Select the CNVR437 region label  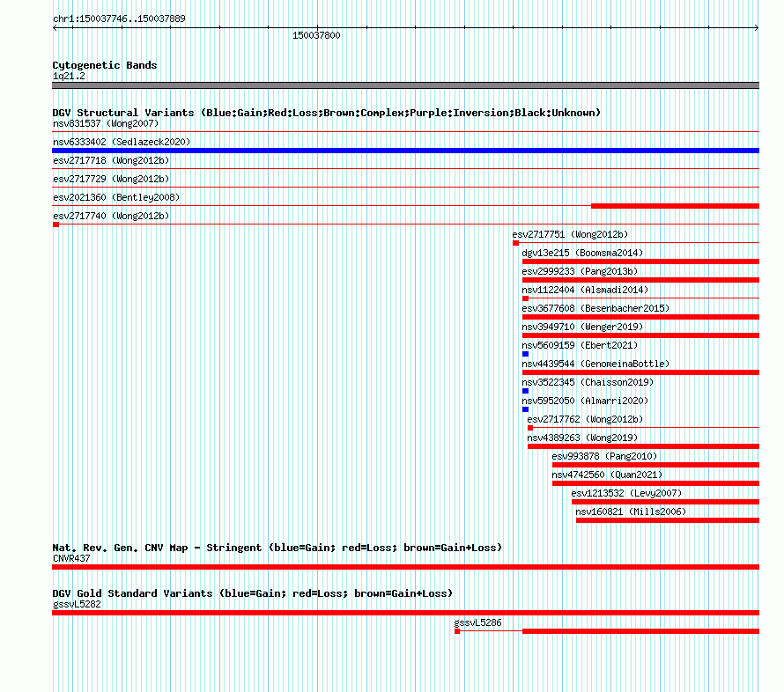click(x=71, y=558)
